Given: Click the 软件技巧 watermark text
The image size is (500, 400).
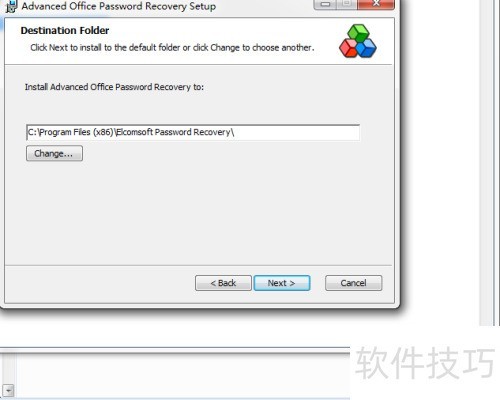Looking at the screenshot, I should click(424, 363).
